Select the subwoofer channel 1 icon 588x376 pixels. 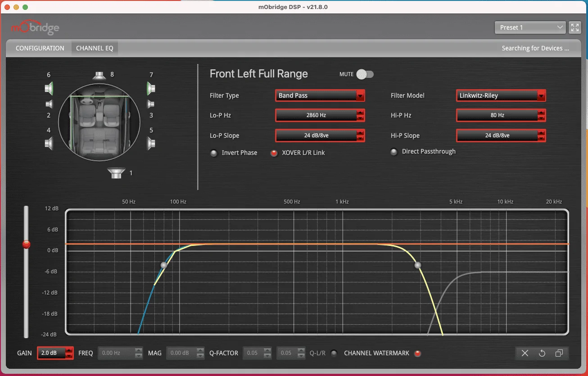point(117,173)
